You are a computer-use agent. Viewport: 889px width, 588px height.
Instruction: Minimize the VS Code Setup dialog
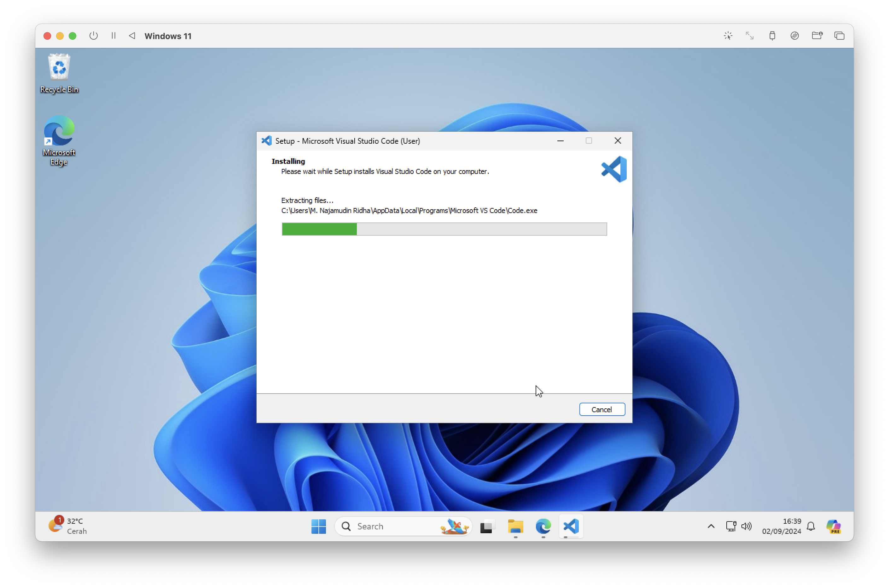tap(561, 141)
